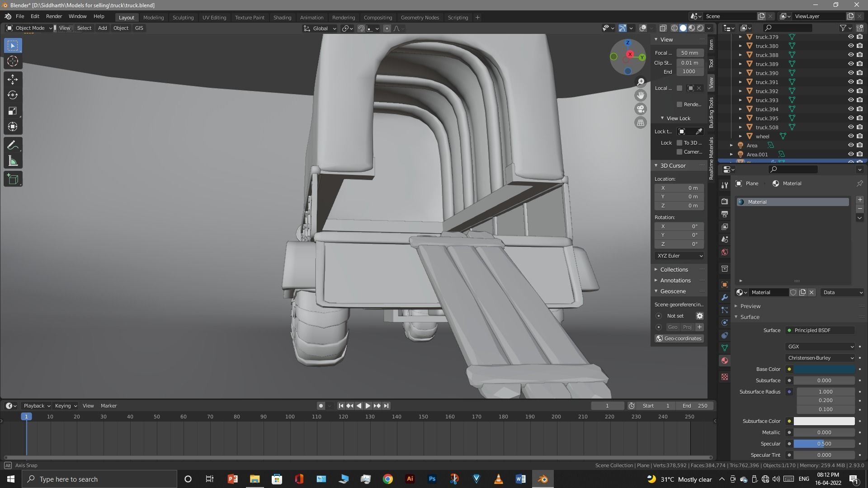The image size is (868, 488).
Task: Switch to the Shading workspace tab
Action: tap(282, 18)
